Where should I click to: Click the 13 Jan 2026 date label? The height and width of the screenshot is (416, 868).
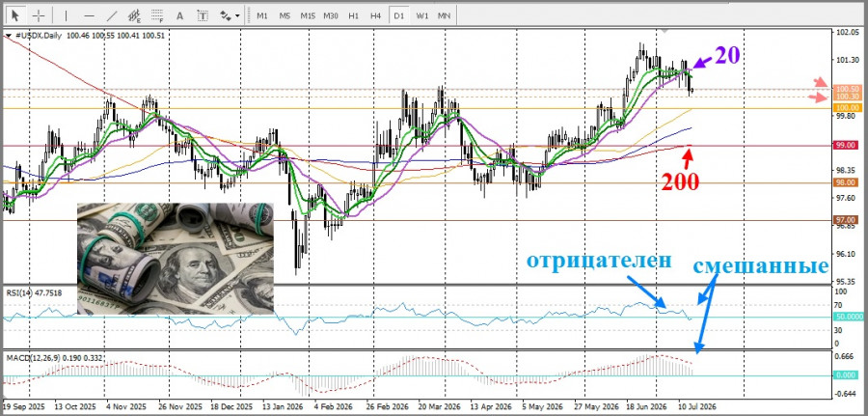(282, 405)
